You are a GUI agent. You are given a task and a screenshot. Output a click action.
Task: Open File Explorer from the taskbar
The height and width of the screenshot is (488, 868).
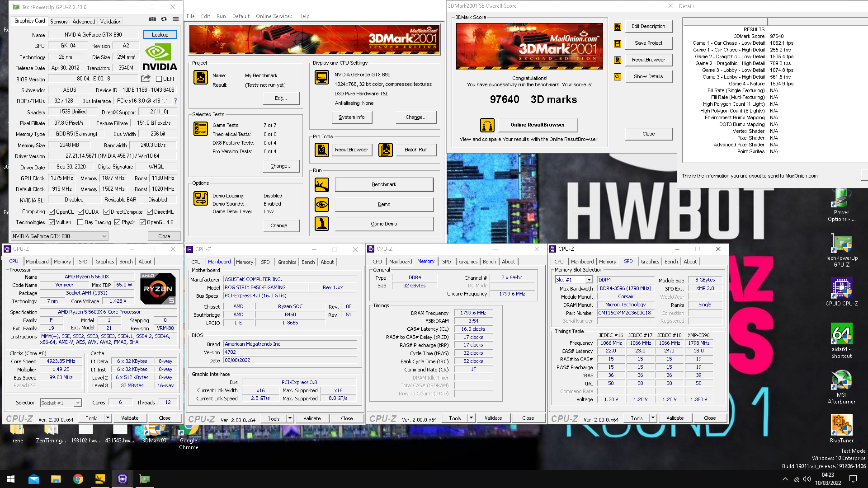pyautogui.click(x=56, y=479)
